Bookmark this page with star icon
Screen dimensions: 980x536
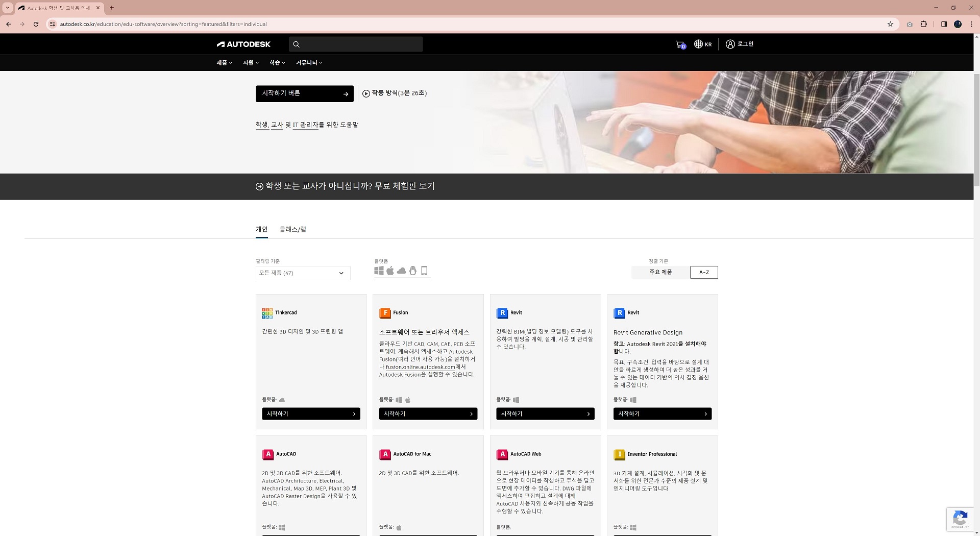[x=890, y=24]
